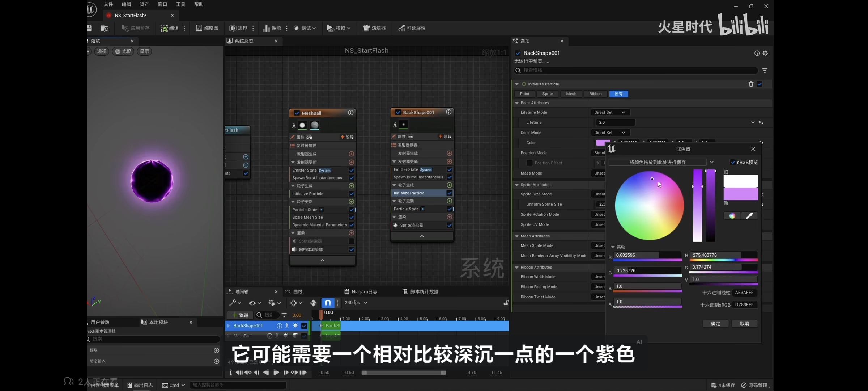This screenshot has width=868, height=391.
Task: Open the Window (窗口) menu
Action: pyautogui.click(x=162, y=4)
